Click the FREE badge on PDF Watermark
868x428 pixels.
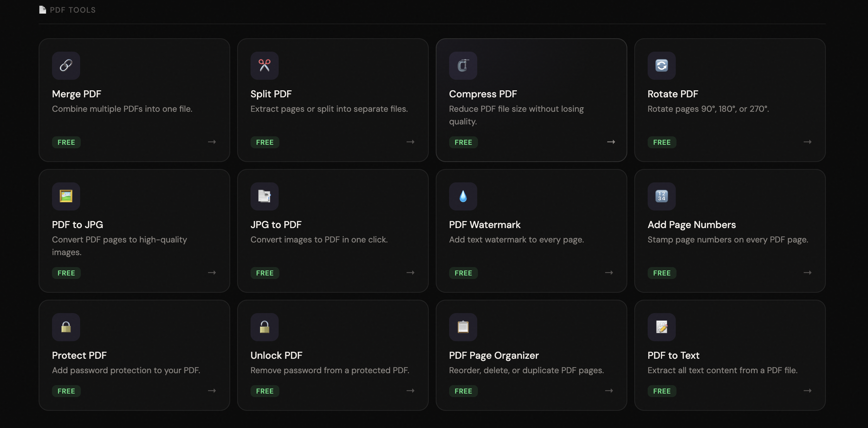click(463, 273)
